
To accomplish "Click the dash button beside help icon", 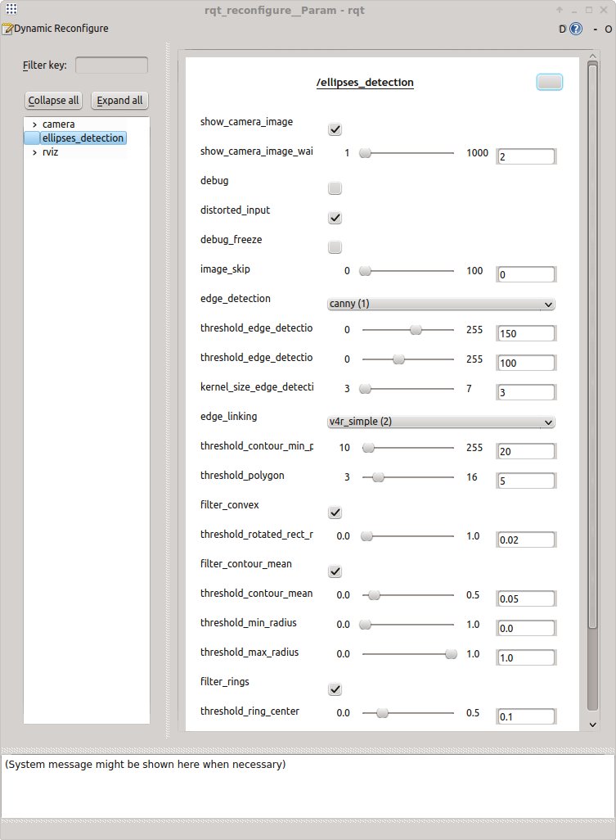I will pos(595,29).
